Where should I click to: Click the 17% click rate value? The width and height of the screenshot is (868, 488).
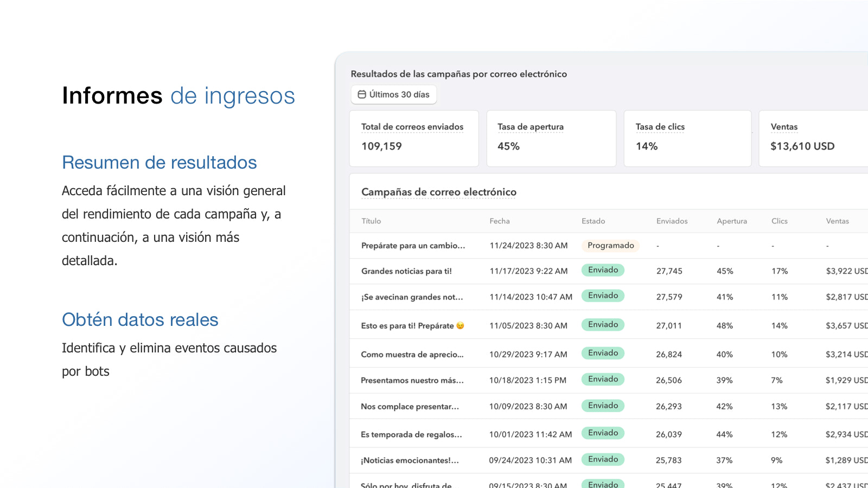point(780,271)
